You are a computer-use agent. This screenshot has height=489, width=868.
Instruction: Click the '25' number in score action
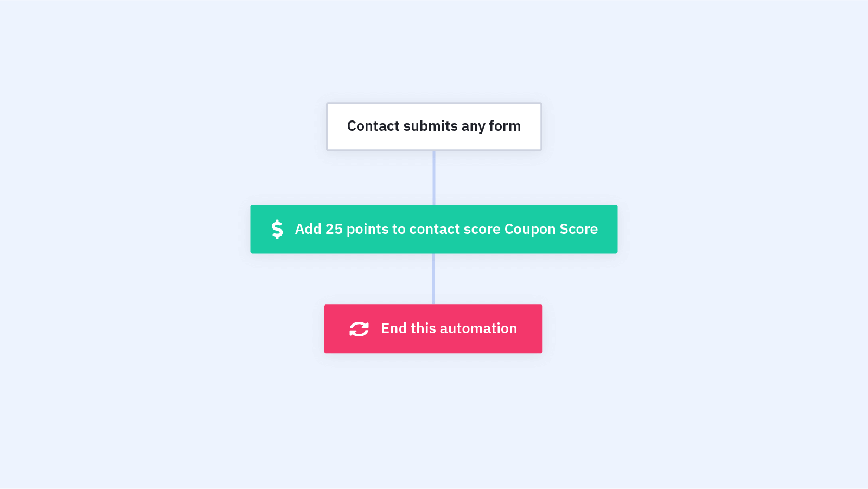tap(334, 229)
